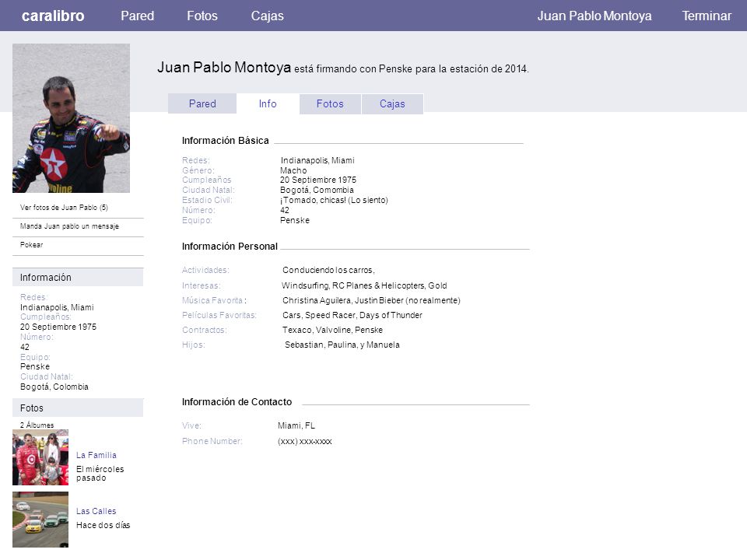Switch to the Fotos profile tab

[330, 103]
